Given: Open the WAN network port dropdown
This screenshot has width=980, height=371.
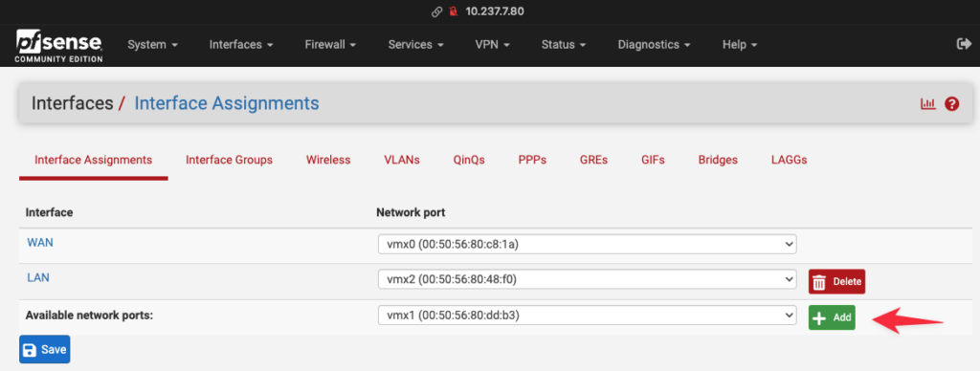Looking at the screenshot, I should coord(587,245).
